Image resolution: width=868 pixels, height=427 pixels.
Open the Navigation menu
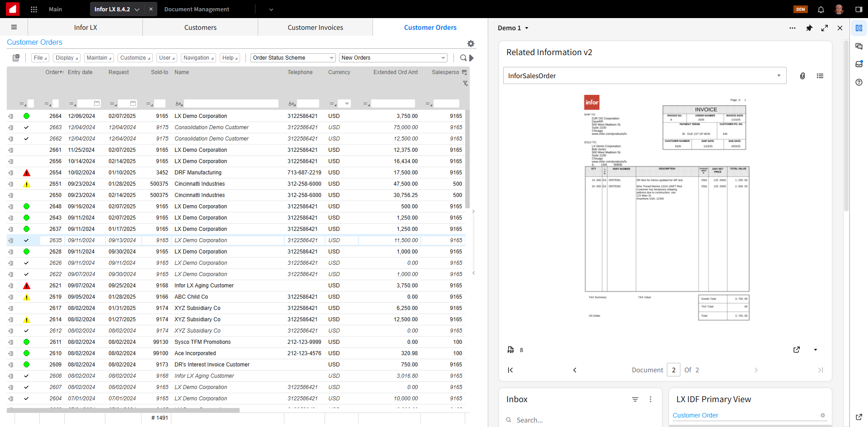tap(198, 58)
